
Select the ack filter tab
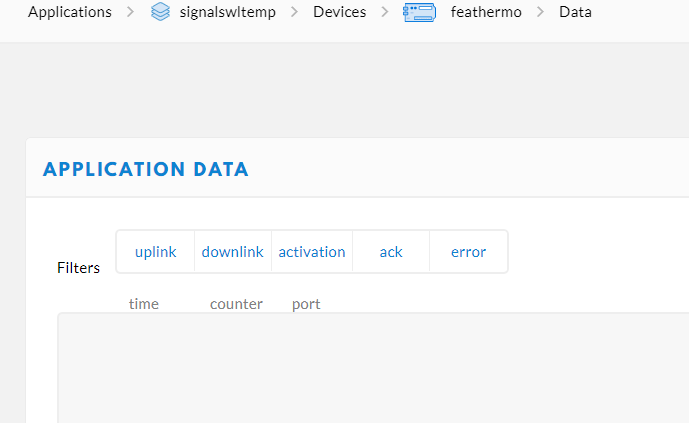coord(391,252)
